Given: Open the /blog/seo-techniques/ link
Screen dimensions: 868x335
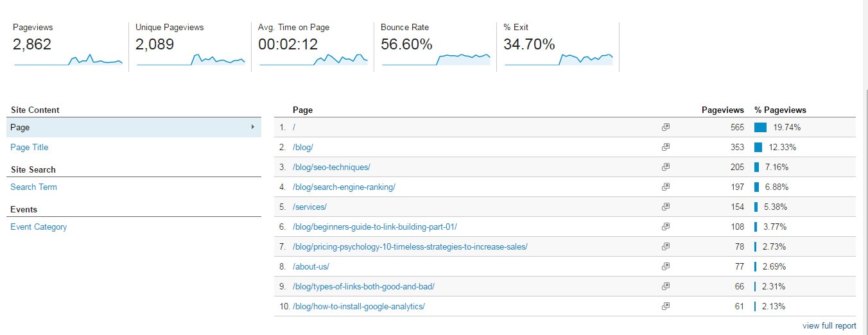Looking at the screenshot, I should [x=331, y=167].
